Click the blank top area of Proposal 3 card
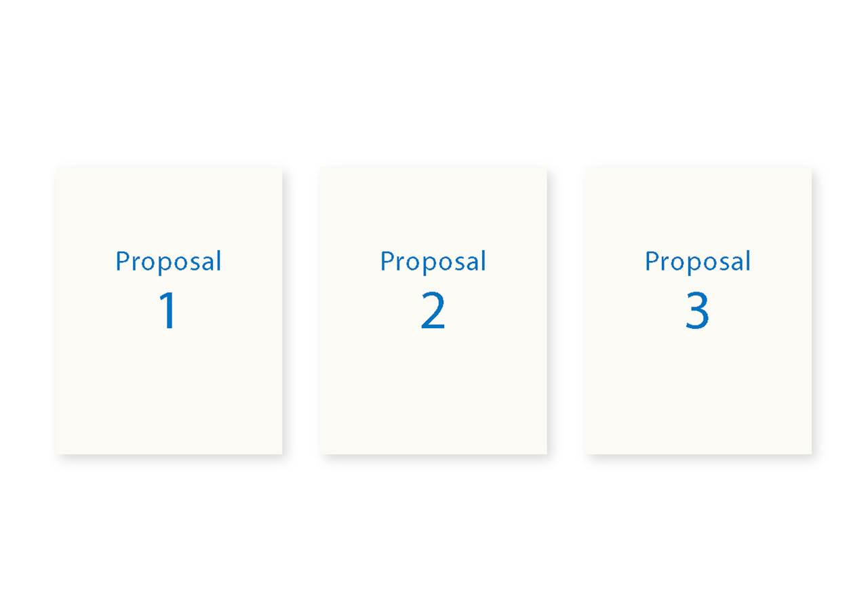868x615 pixels. coord(698,203)
